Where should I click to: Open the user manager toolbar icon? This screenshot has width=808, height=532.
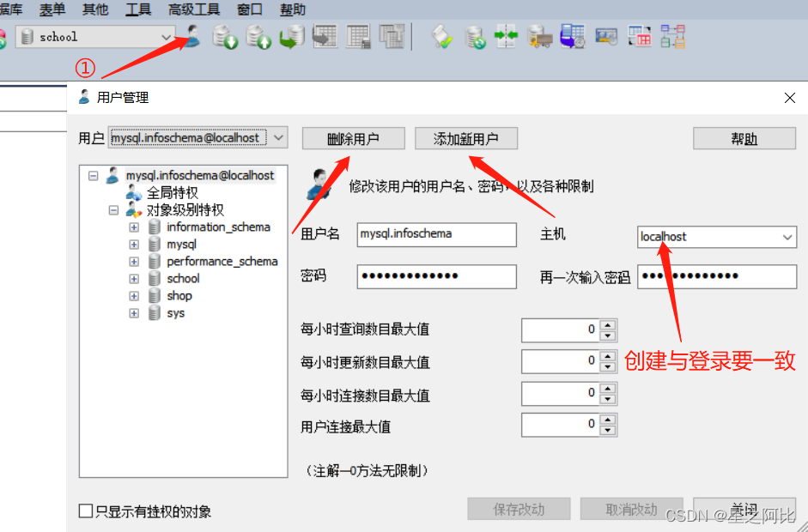pos(191,37)
